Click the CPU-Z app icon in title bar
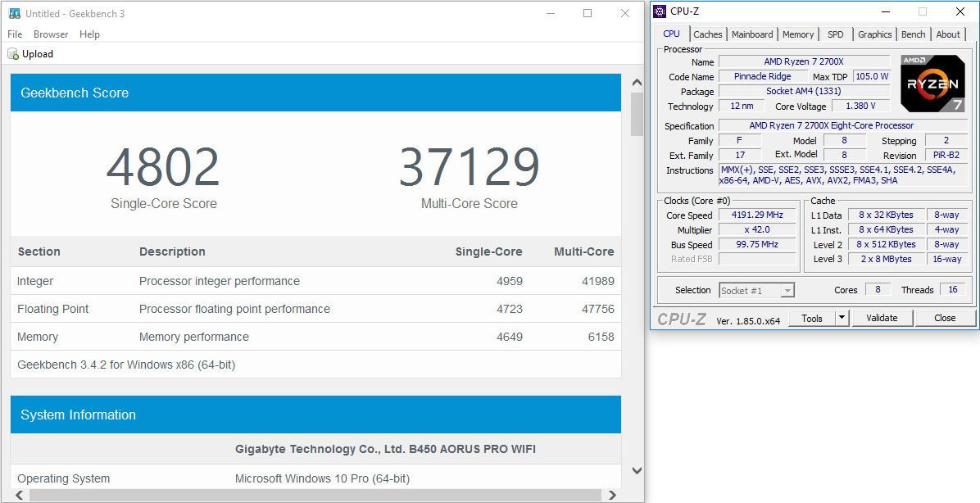Screen dimensions: 980x503 (660, 11)
